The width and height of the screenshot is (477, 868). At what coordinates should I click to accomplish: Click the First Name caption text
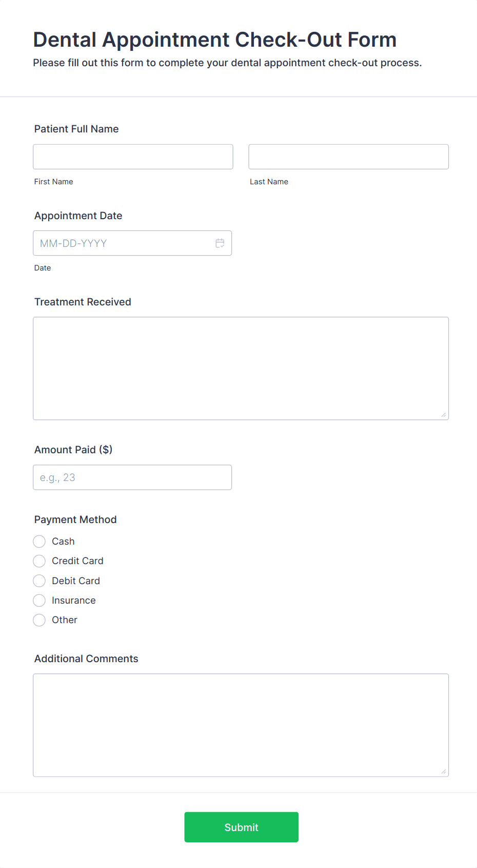[53, 181]
